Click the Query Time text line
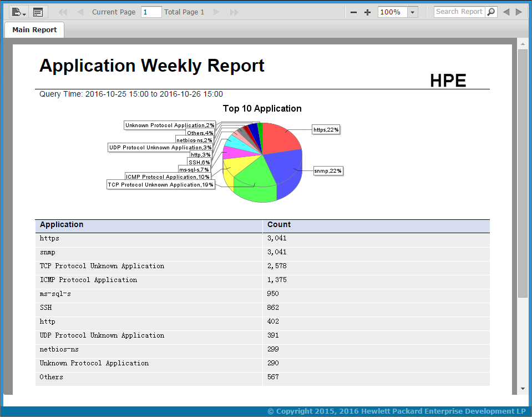The height and width of the screenshot is (417, 532). [x=131, y=94]
